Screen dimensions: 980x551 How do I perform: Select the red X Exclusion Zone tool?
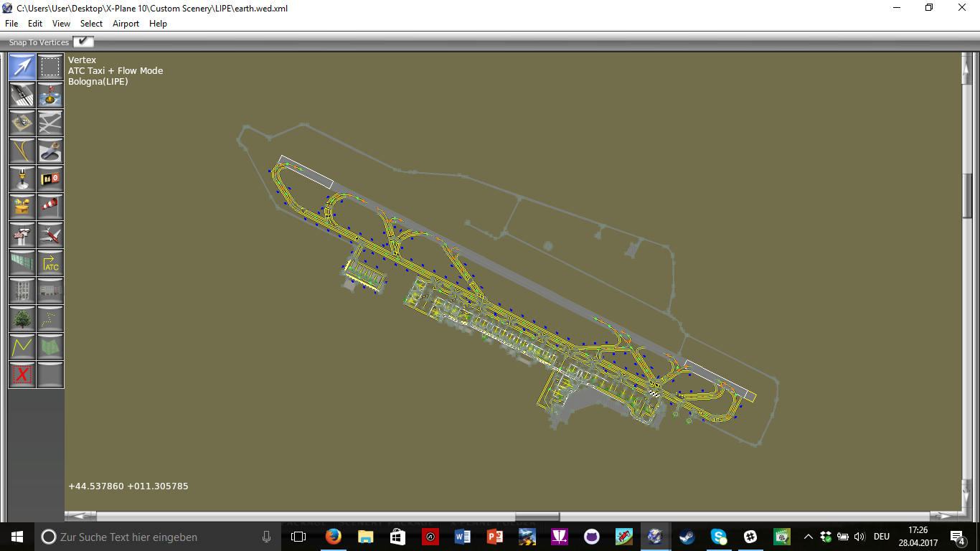pos(22,375)
